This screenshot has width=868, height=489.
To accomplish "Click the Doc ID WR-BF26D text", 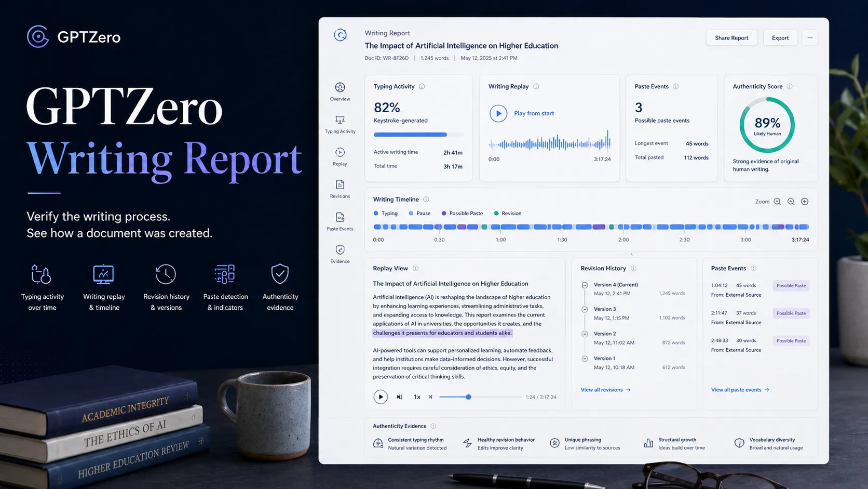I will tap(386, 58).
